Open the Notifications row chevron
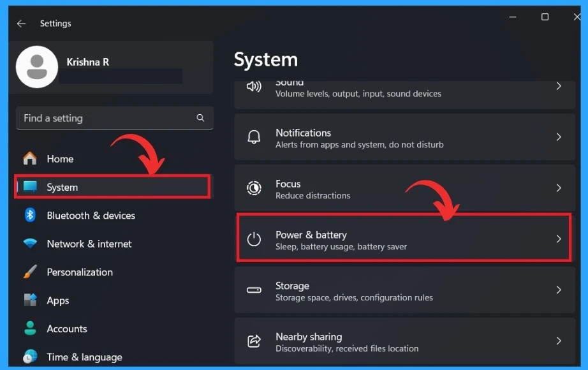The height and width of the screenshot is (370, 588). point(559,137)
